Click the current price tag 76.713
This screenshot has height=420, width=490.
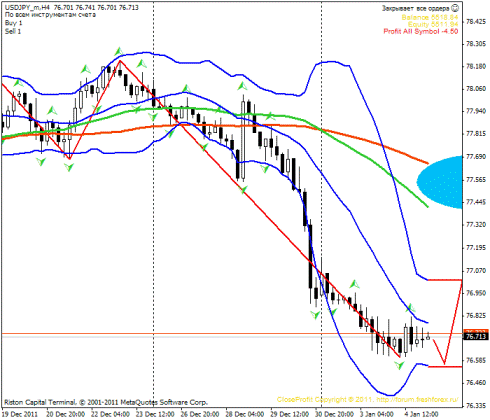[x=476, y=337]
